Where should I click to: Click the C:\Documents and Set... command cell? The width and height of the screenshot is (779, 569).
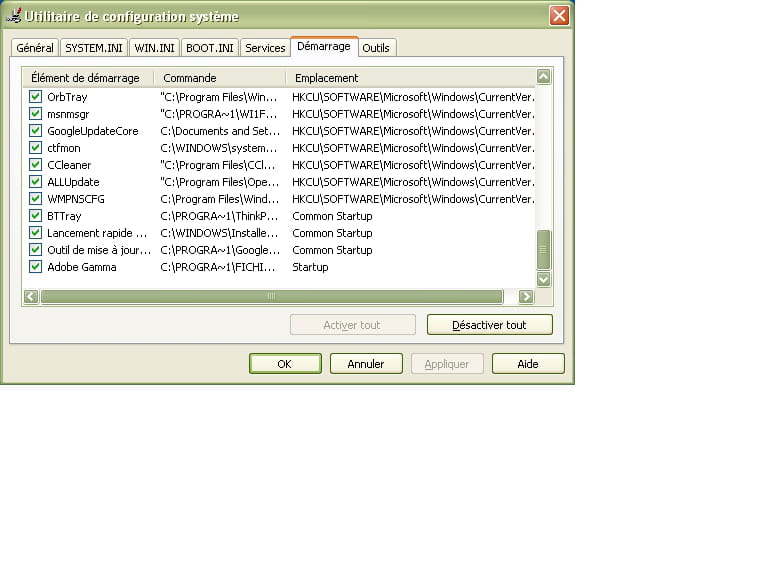[220, 131]
